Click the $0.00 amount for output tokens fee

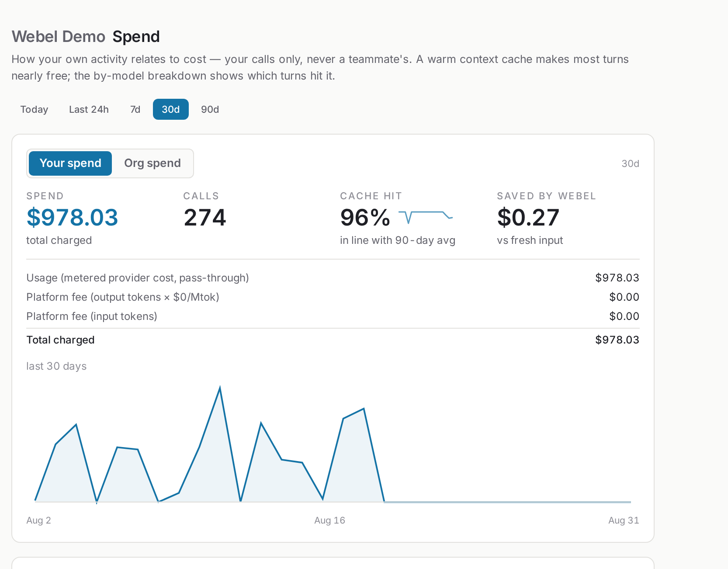[624, 297]
